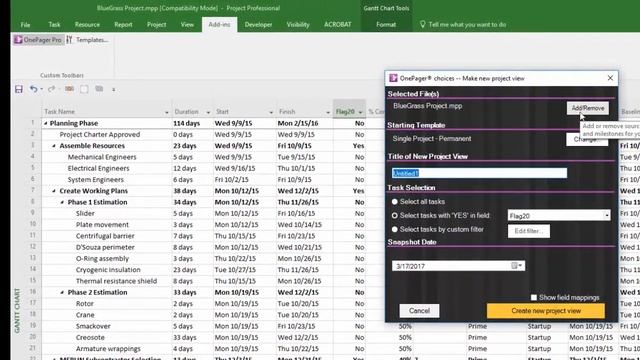Open the File menu tab

pyautogui.click(x=25, y=24)
